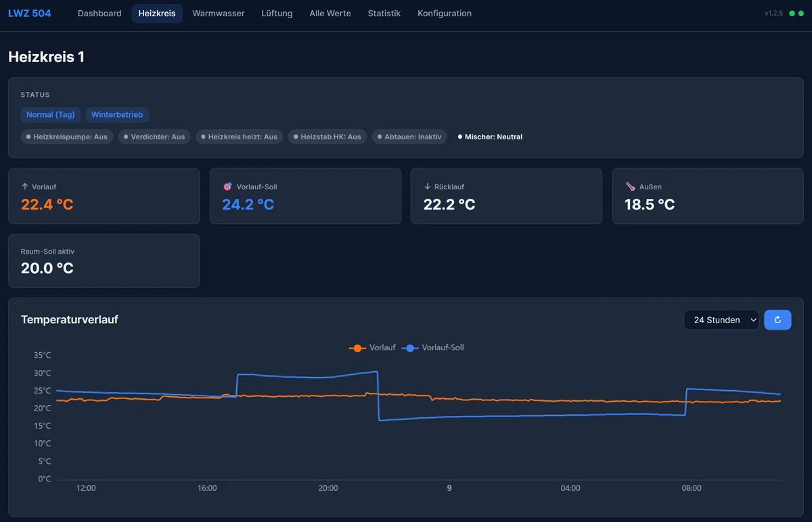The height and width of the screenshot is (522, 812).
Task: Click the 35°C y-axis label
Action: (x=43, y=355)
